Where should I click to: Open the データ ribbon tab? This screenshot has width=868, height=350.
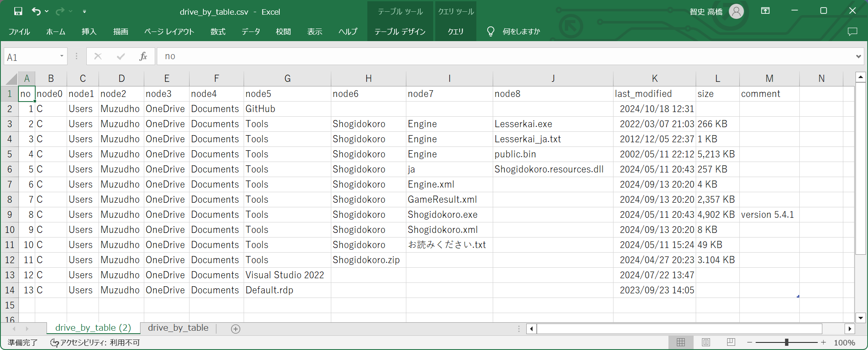pos(251,31)
